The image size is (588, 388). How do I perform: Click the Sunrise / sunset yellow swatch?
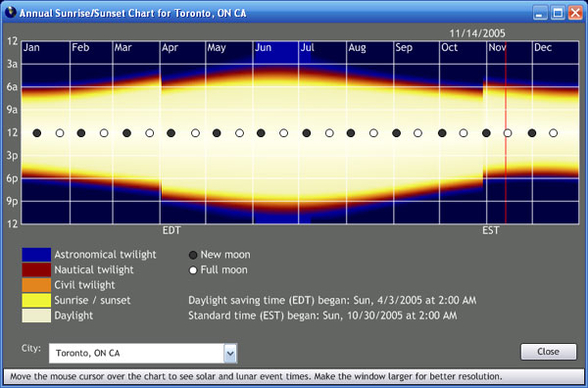click(x=36, y=300)
